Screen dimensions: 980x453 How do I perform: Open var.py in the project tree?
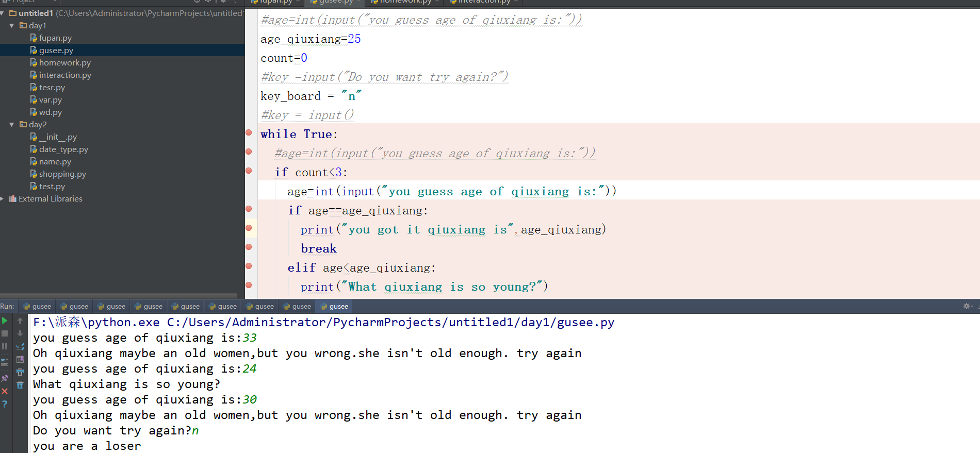click(51, 99)
